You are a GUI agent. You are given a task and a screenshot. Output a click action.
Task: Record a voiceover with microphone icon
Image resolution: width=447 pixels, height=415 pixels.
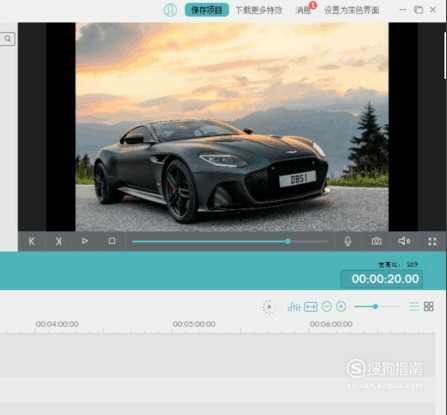point(348,241)
